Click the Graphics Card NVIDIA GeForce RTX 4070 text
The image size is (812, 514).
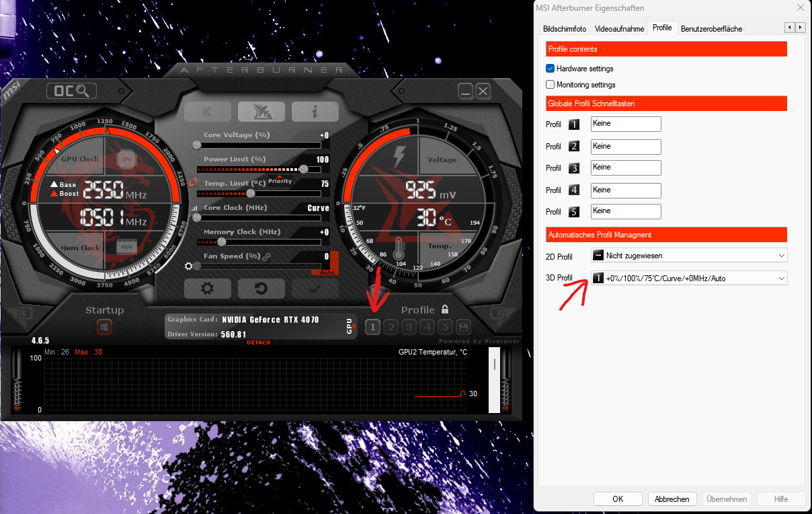tap(243, 320)
